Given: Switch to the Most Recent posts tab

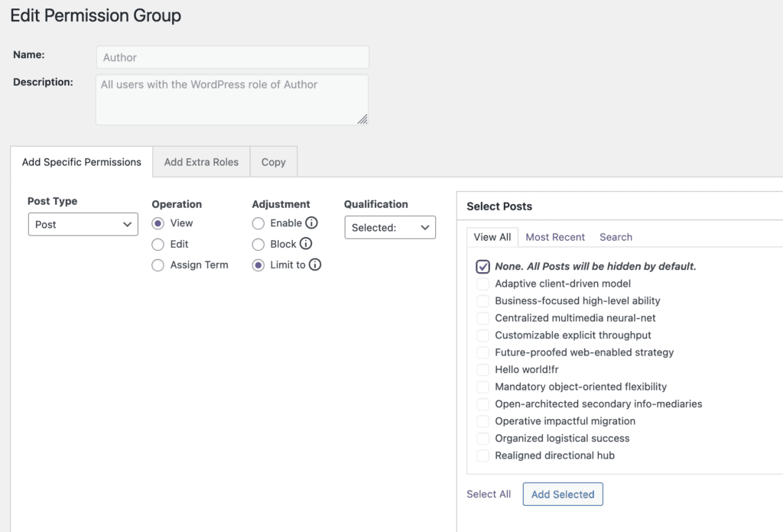Looking at the screenshot, I should point(555,237).
